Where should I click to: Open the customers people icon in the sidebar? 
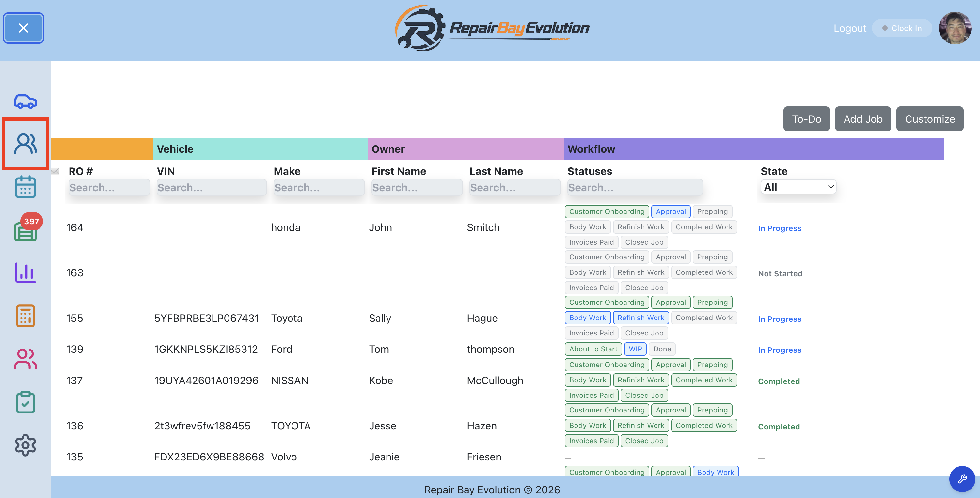(x=25, y=144)
